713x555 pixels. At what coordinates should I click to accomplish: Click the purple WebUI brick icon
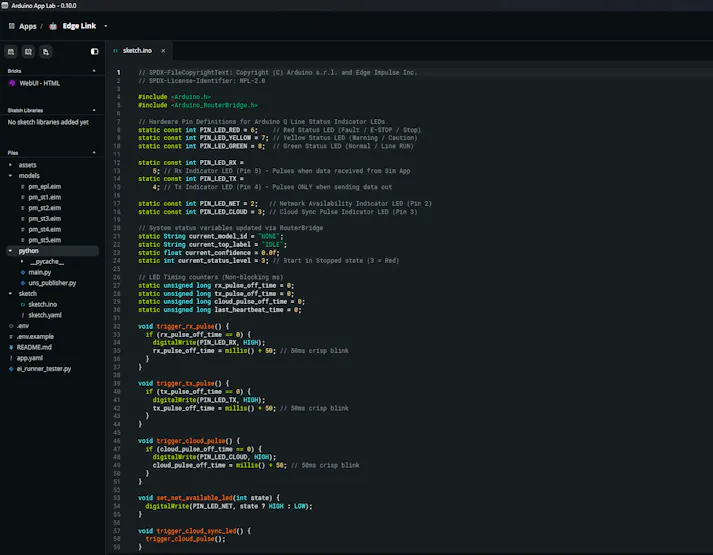[12, 83]
